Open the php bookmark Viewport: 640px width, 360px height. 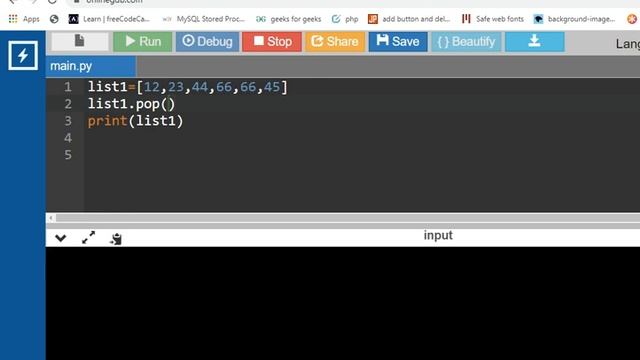(345, 19)
